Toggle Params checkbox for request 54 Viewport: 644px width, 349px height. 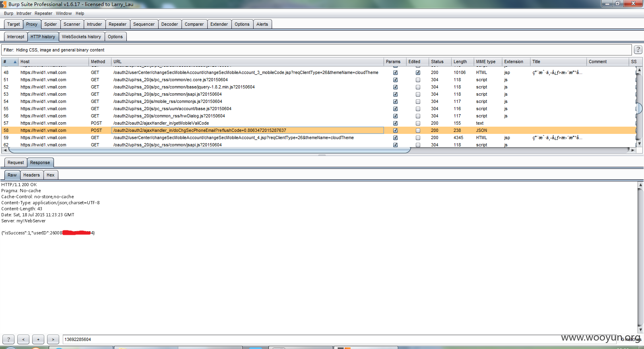(395, 102)
